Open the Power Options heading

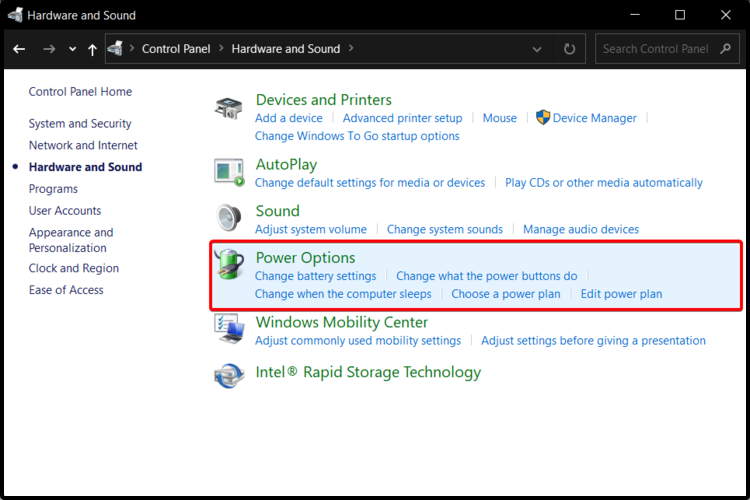(x=305, y=258)
